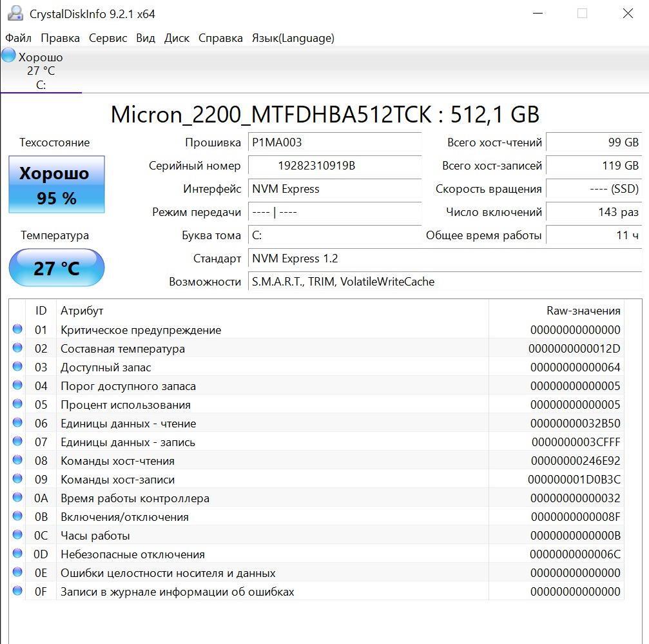Open the Язык(Language) menu
This screenshot has height=644, width=649.
pos(293,38)
